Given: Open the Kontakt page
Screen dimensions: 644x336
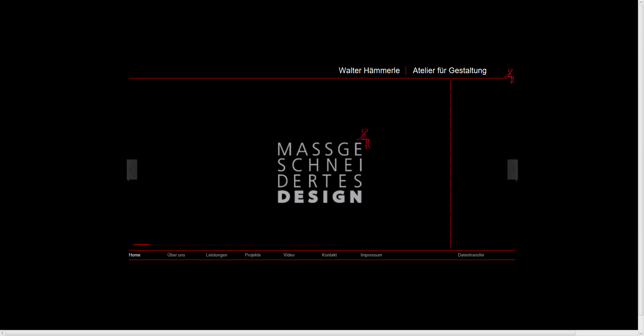Looking at the screenshot, I should (329, 255).
